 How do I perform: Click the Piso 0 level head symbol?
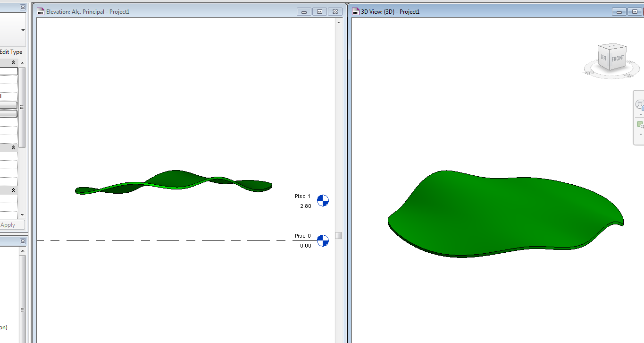(323, 240)
